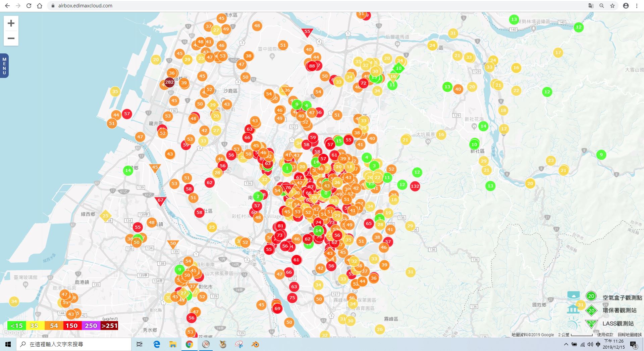Zoom in the map with plus button
The width and height of the screenshot is (644, 351).
[x=11, y=23]
